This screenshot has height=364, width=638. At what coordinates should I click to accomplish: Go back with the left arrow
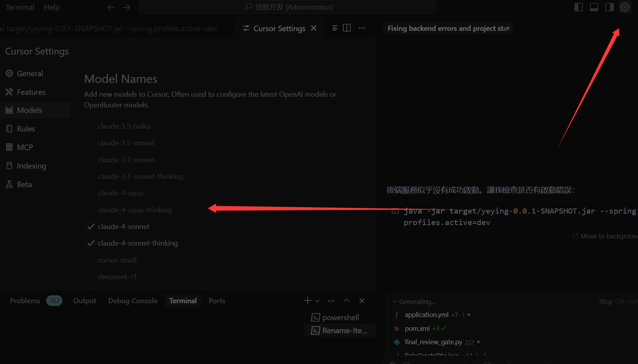pos(111,7)
